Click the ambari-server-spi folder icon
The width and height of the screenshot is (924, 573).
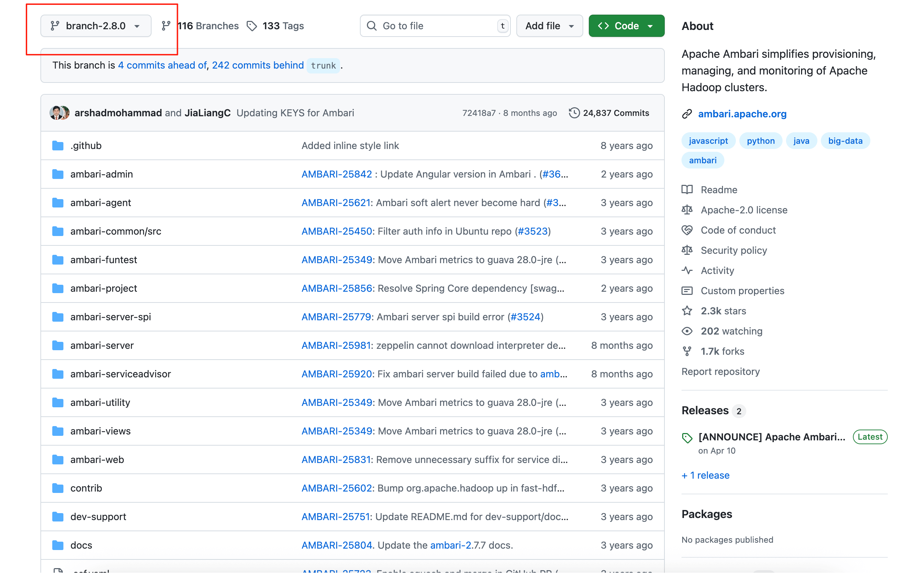pyautogui.click(x=57, y=317)
